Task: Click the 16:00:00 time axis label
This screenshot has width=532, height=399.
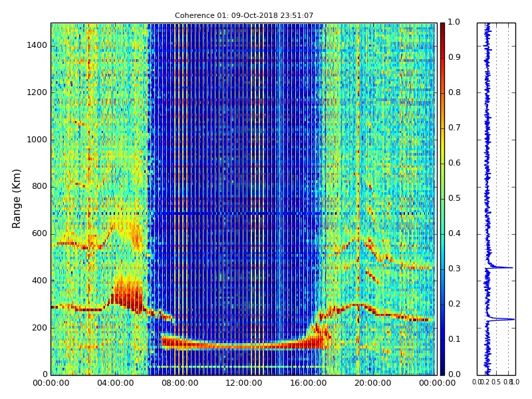Action: click(x=309, y=384)
